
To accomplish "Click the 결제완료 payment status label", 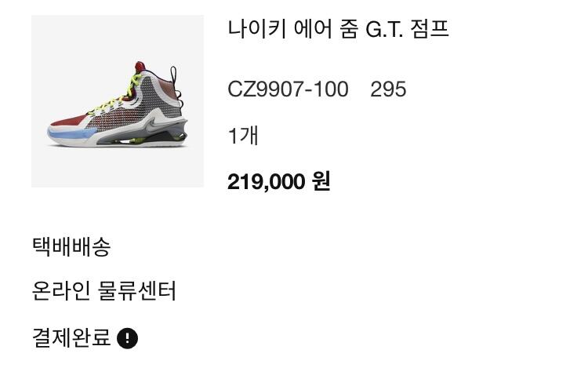I will [71, 337].
